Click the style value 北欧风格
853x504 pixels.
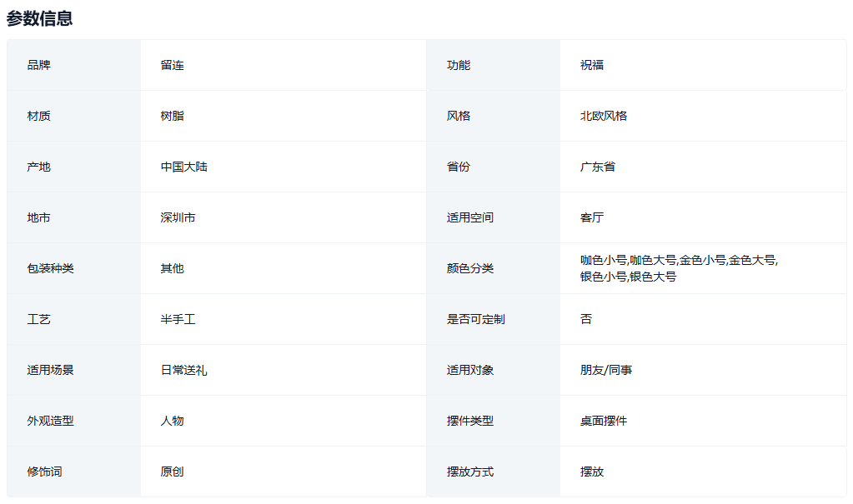coord(604,116)
